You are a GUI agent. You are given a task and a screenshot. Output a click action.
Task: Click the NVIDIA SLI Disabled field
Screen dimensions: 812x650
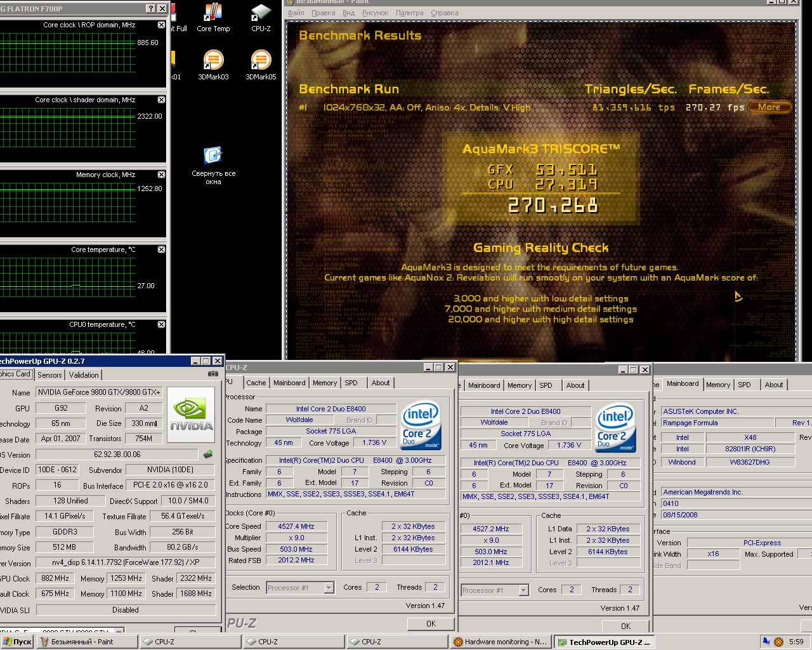pyautogui.click(x=126, y=609)
